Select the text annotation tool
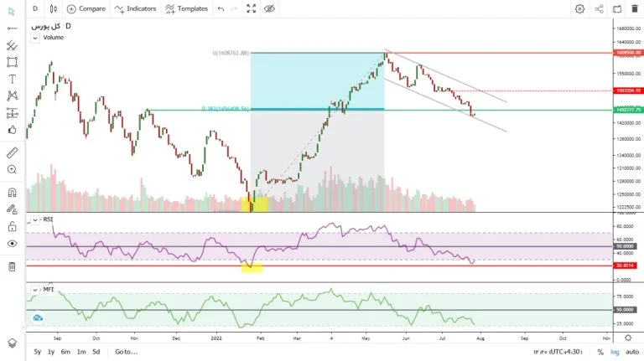 (x=12, y=79)
